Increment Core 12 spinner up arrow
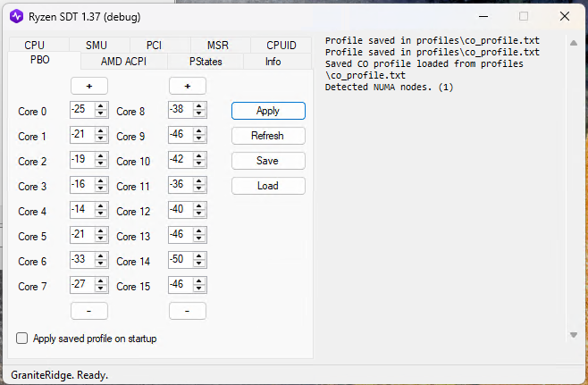588x385 pixels. click(x=199, y=206)
